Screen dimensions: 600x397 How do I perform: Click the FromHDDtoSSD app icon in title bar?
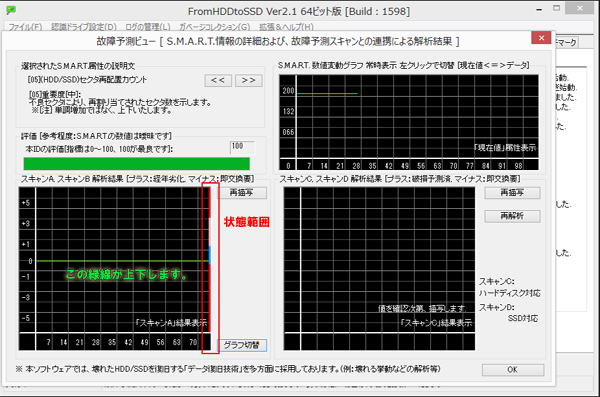[11, 10]
